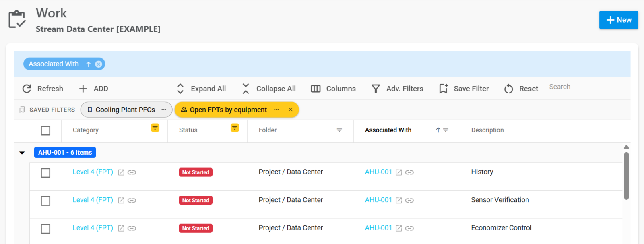Open Sensor Verification category in new tab
The height and width of the screenshot is (244, 644).
(x=121, y=201)
